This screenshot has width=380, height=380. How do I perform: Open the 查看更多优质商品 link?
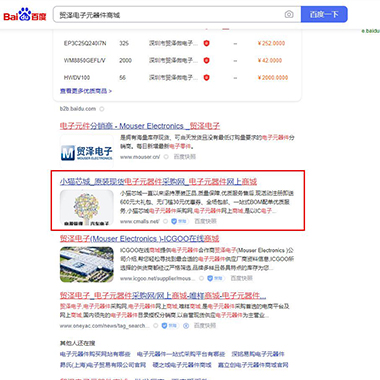pyautogui.click(x=86, y=91)
